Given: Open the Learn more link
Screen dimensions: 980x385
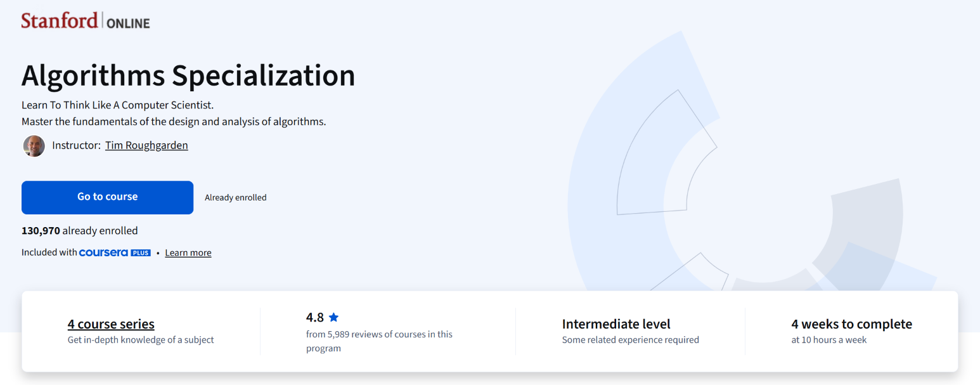Looking at the screenshot, I should point(188,252).
